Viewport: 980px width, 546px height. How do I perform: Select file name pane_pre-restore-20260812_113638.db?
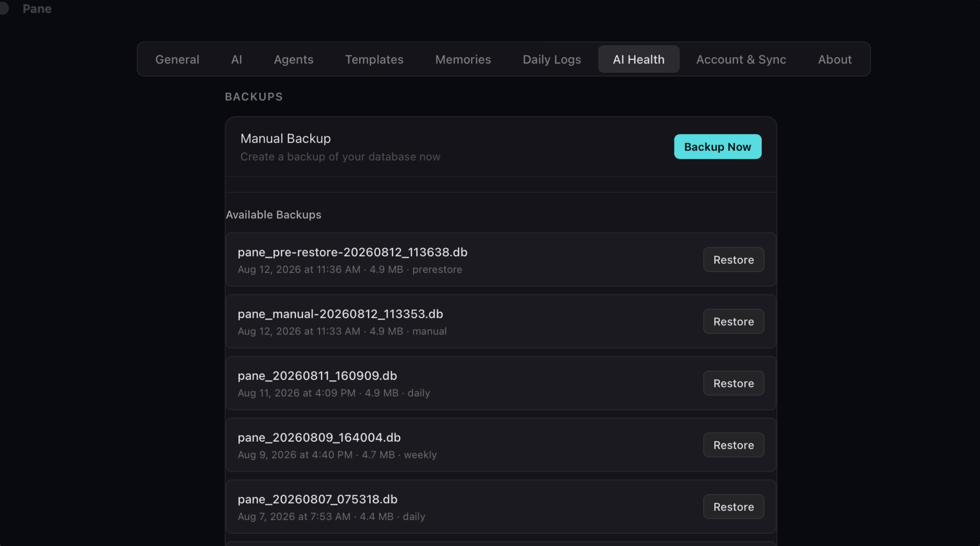(x=352, y=252)
